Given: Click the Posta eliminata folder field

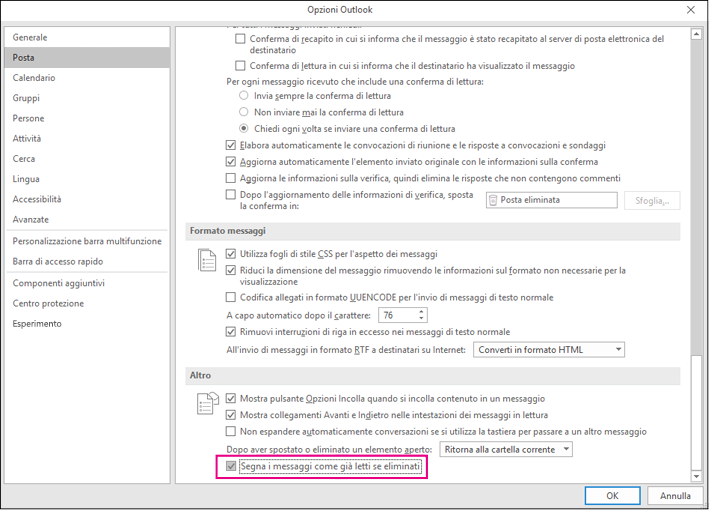Looking at the screenshot, I should click(x=552, y=200).
